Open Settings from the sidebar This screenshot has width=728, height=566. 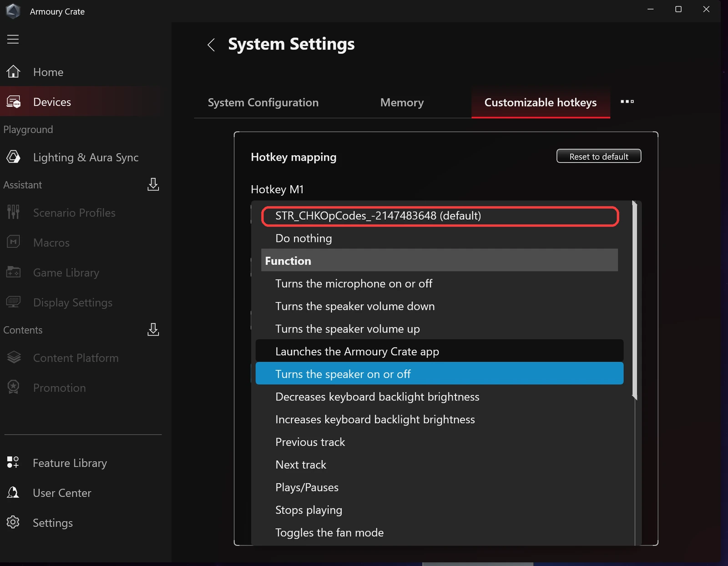(x=52, y=523)
